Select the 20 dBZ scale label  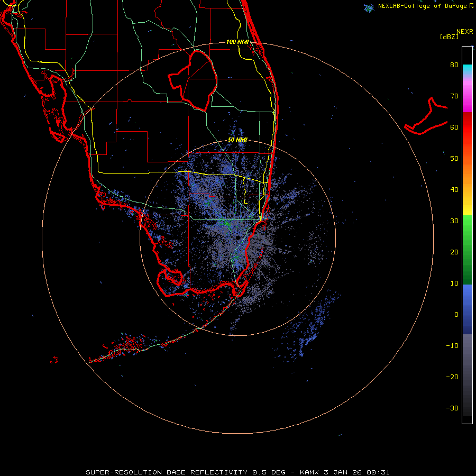[454, 252]
